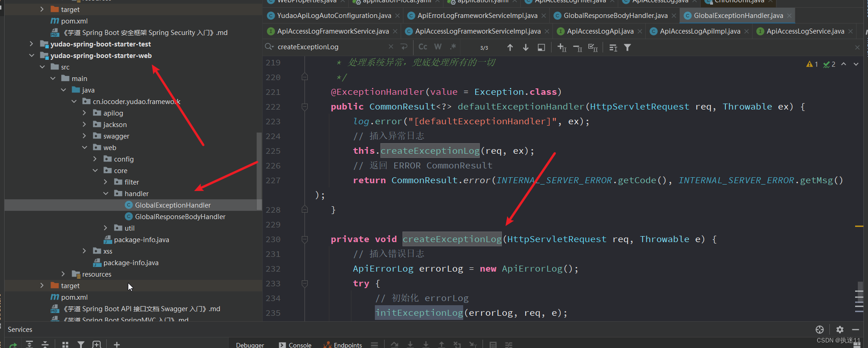Toggle Words option in find bar

pos(438,47)
